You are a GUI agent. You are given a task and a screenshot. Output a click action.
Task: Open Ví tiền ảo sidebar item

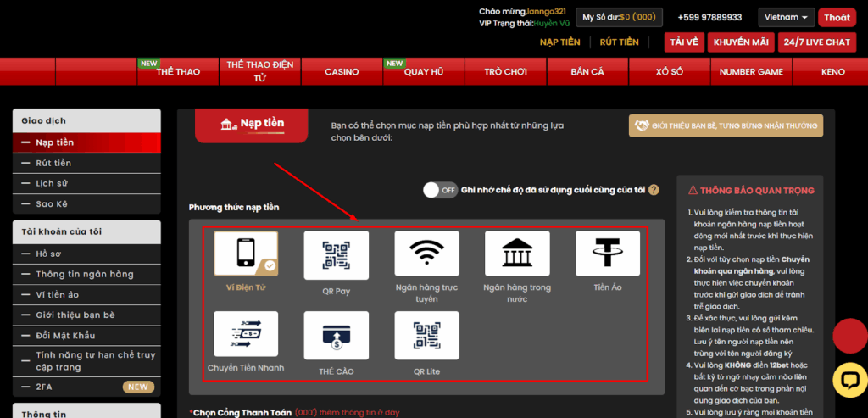87,295
